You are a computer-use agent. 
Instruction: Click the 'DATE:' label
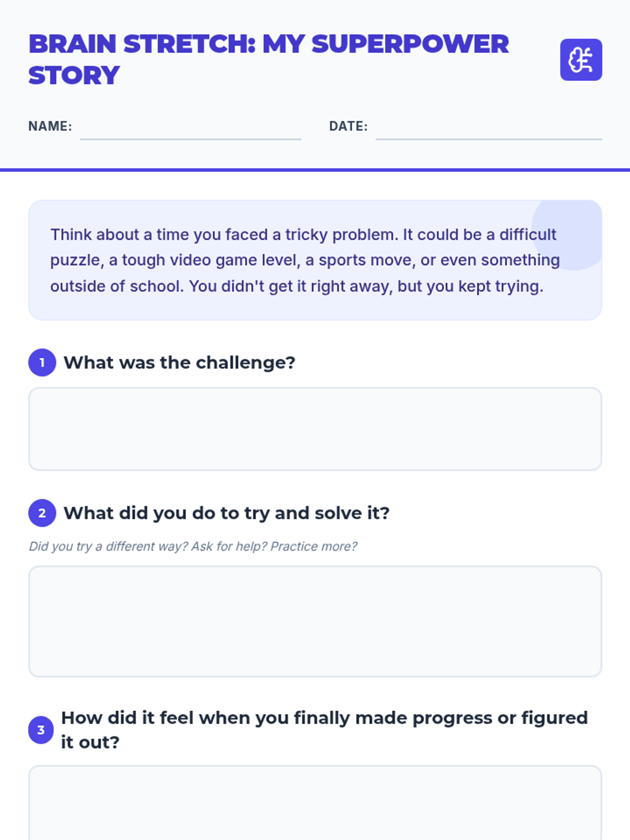348,127
